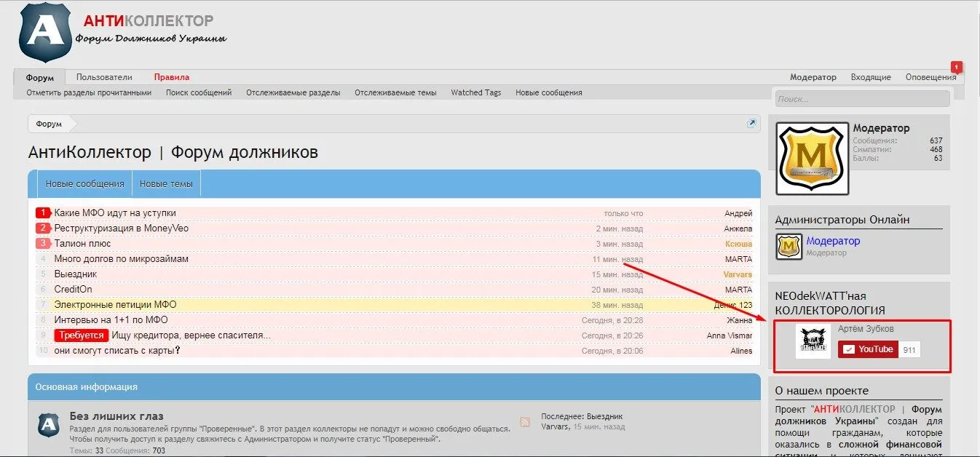
Task: Expand the Модератор account menu in navbar
Action: click(813, 77)
